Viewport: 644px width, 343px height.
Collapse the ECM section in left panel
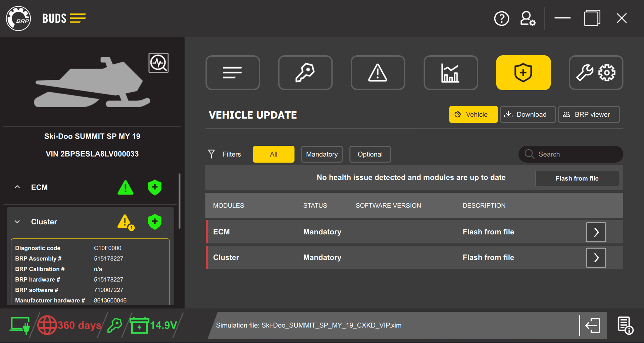click(x=17, y=187)
